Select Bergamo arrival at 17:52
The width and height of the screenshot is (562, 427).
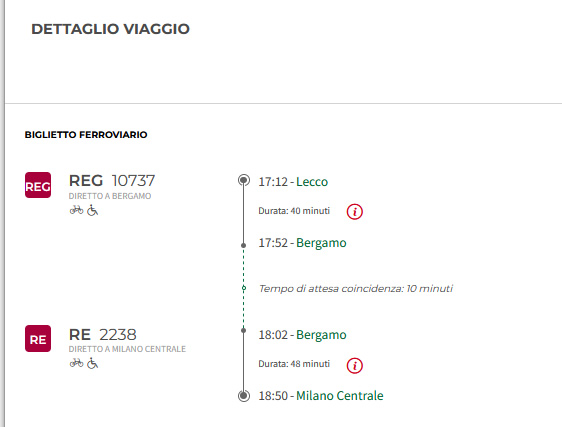pyautogui.click(x=321, y=243)
